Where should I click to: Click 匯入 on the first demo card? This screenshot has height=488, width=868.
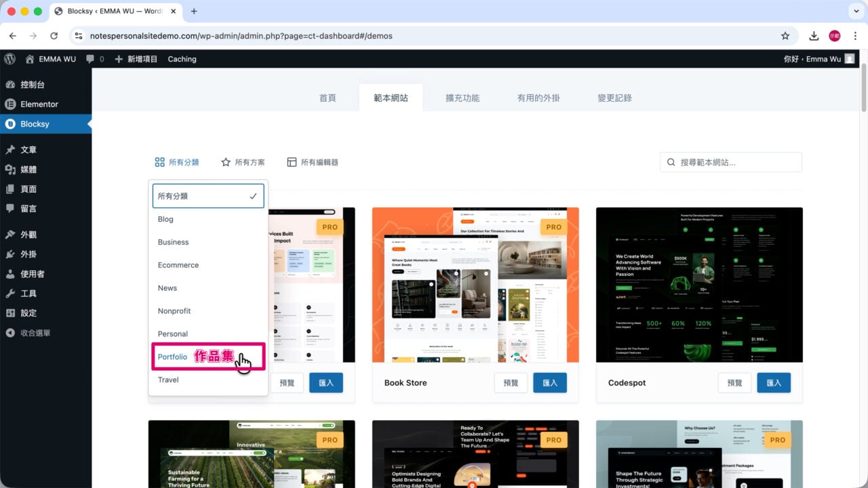coord(326,383)
